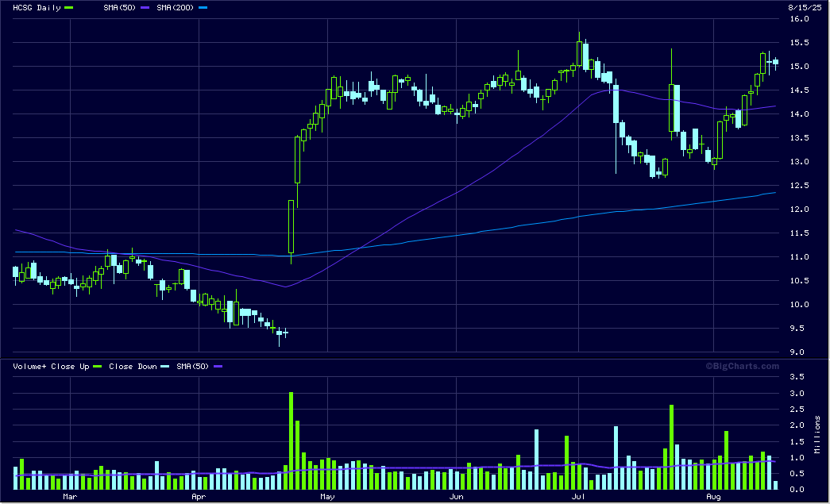Select the Close Down legend label

[x=133, y=367]
